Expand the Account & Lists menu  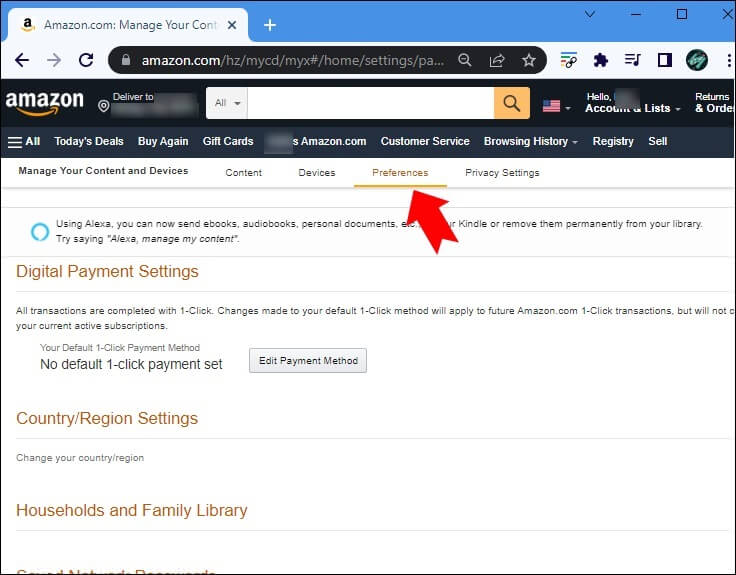click(x=632, y=103)
